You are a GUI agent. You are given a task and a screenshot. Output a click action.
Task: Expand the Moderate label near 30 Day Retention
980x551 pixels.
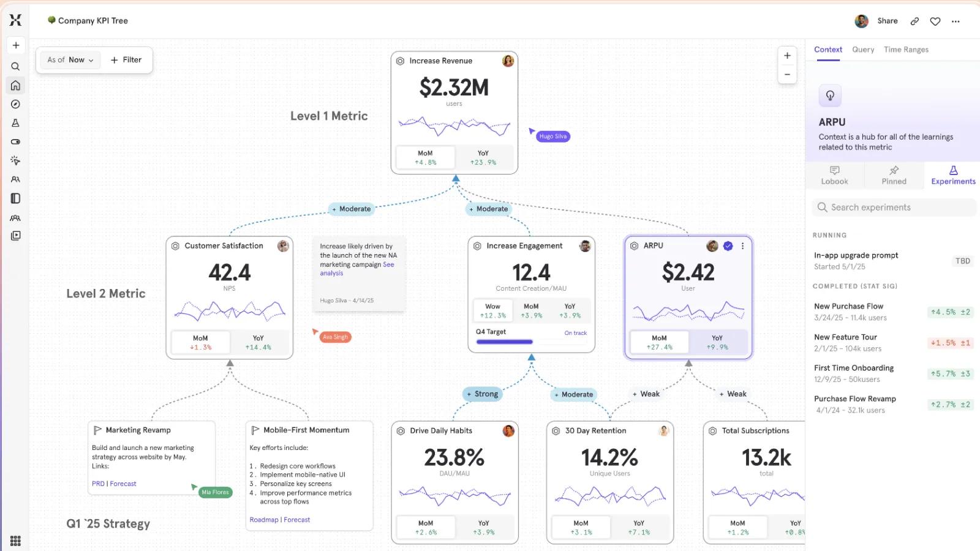[573, 395]
